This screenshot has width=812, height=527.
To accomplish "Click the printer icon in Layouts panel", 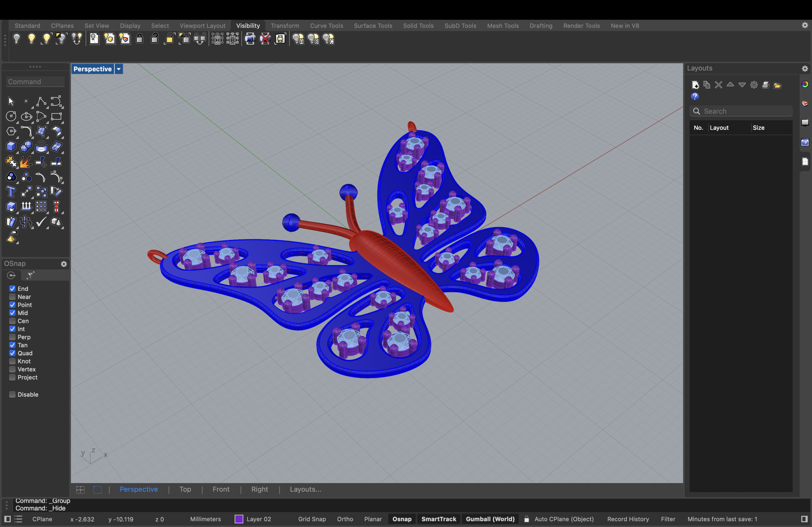I will 765,85.
